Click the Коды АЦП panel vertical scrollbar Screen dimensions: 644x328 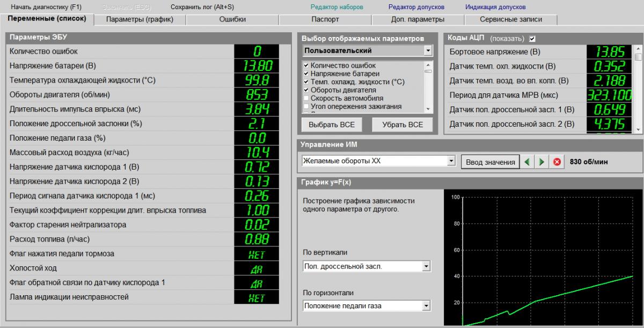(638, 89)
